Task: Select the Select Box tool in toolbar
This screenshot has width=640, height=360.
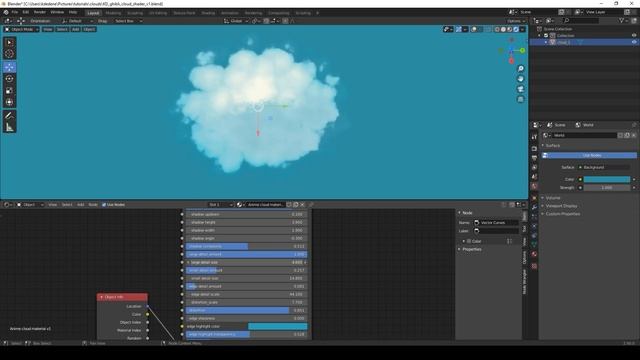Action: (9, 42)
